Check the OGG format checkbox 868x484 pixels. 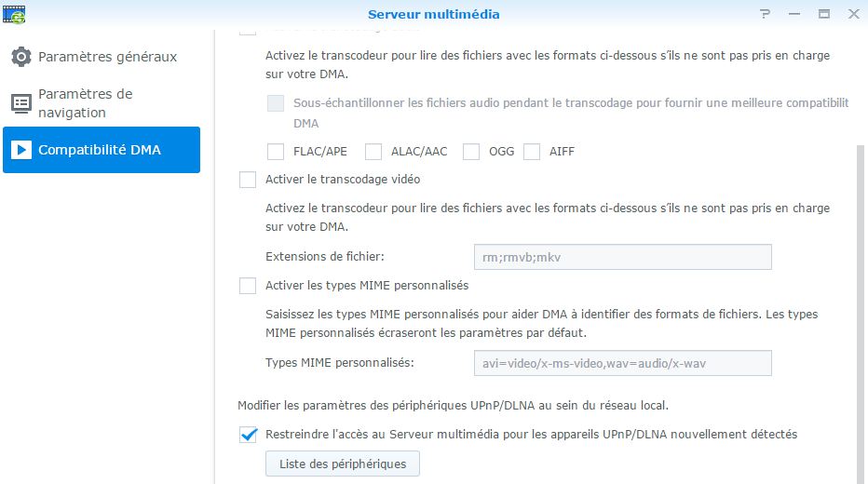(x=471, y=152)
